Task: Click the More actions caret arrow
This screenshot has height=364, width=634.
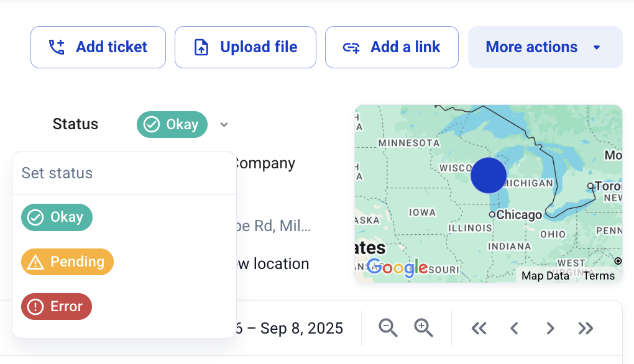Action: [x=597, y=47]
